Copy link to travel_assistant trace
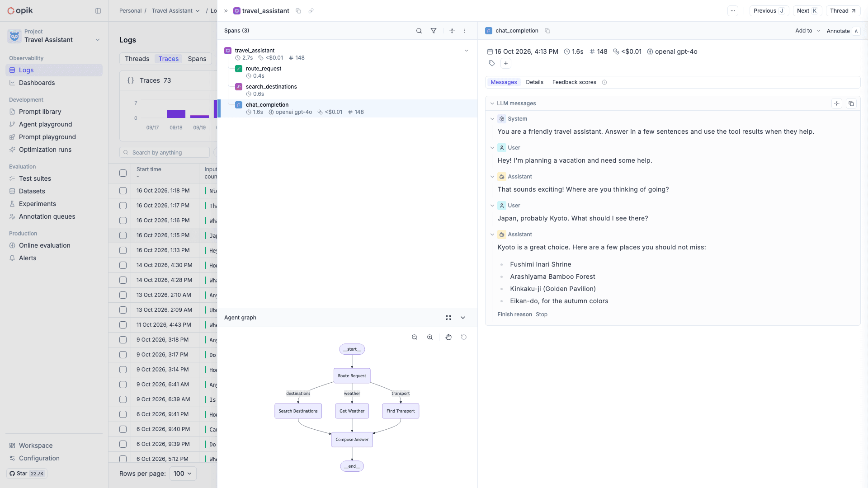 (x=311, y=11)
